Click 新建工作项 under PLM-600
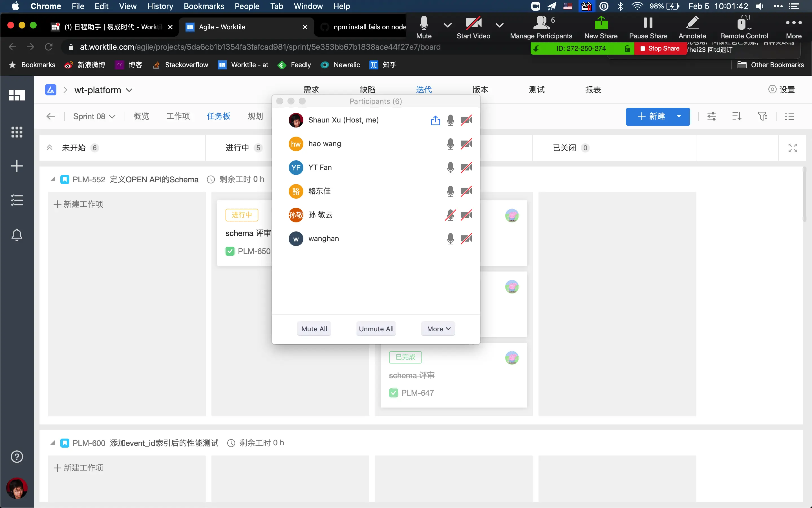This screenshot has height=508, width=812. click(78, 468)
